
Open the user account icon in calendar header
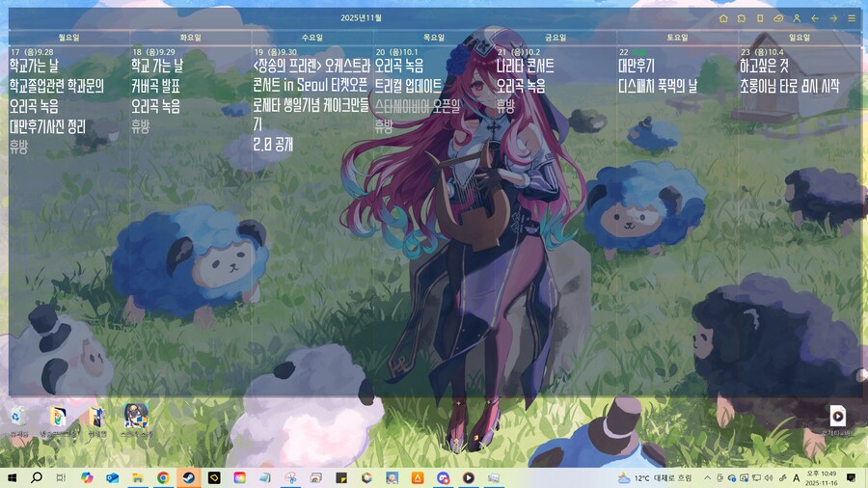pos(797,18)
